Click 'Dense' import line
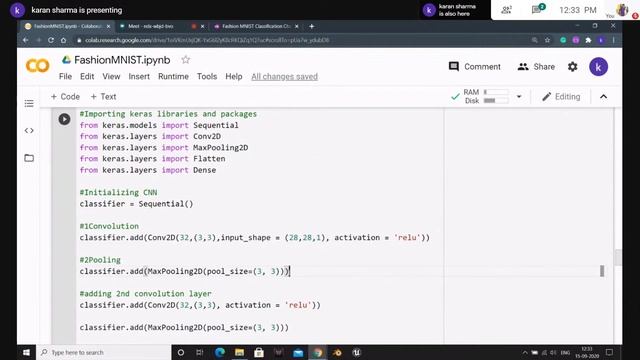This screenshot has height=360, width=640. 148,170
